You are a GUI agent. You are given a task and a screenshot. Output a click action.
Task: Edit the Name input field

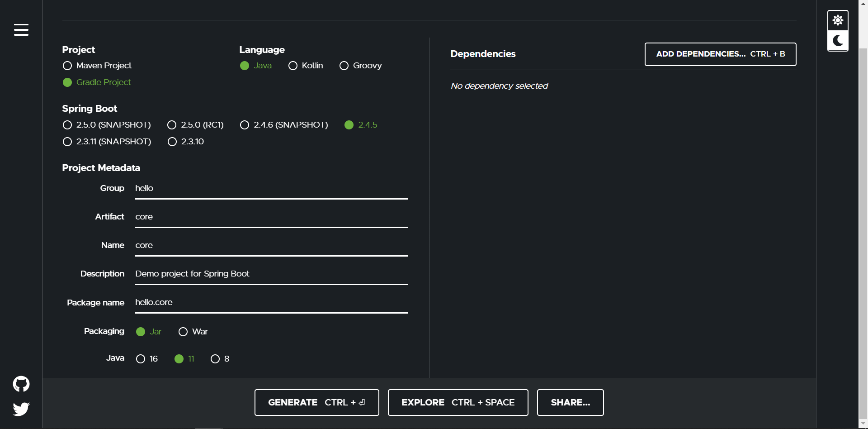[272, 246]
